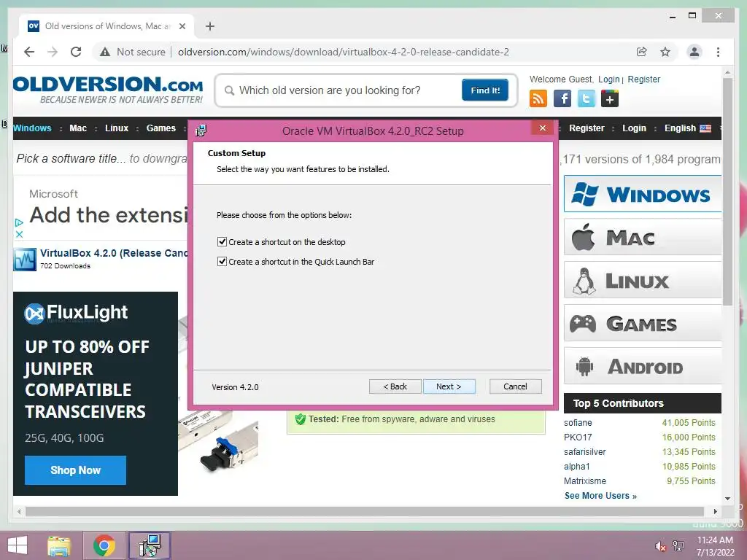Click the horizontal scrollbar right arrow
The width and height of the screenshot is (747, 560).
[715, 511]
